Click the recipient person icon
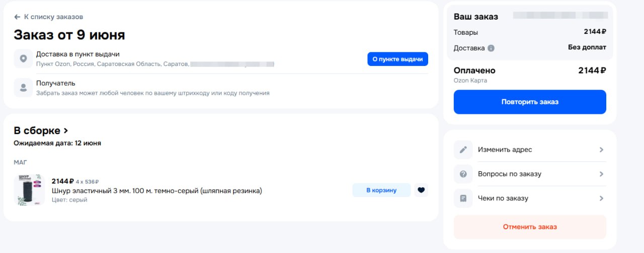 pos(23,88)
